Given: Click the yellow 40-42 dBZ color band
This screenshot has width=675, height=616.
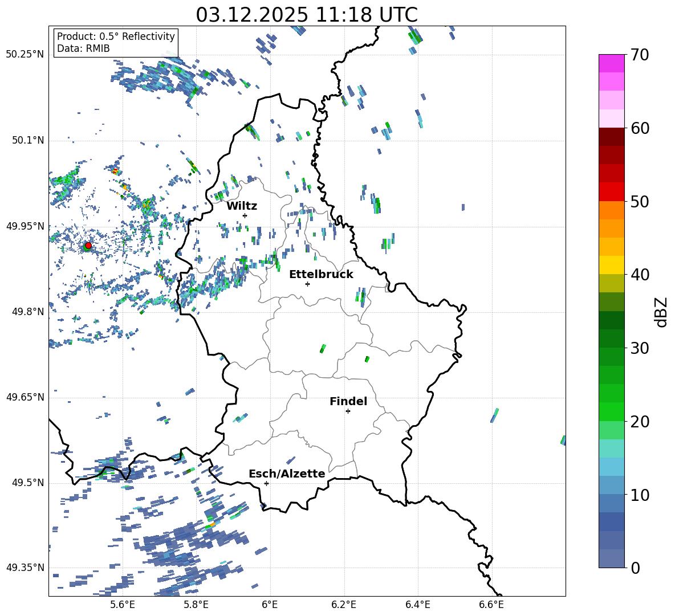Looking at the screenshot, I should tap(612, 265).
